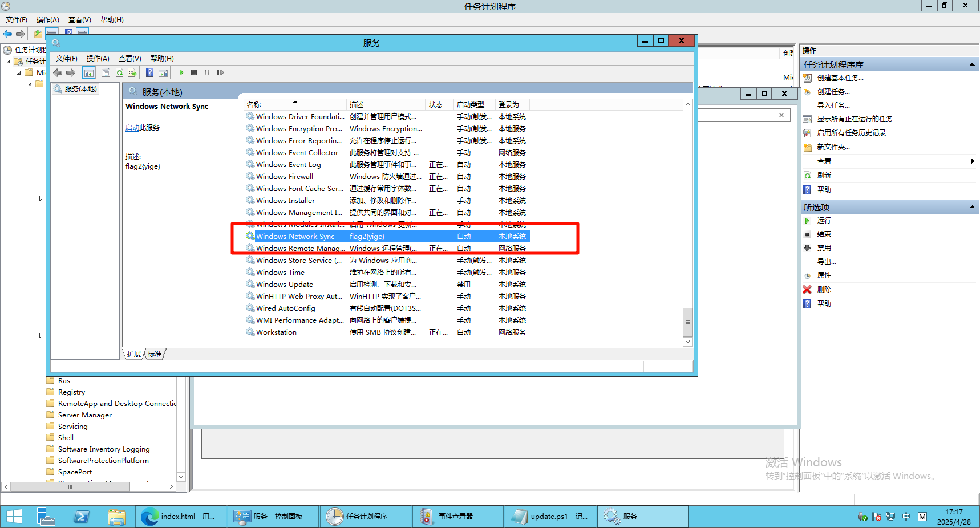The width and height of the screenshot is (980, 528).
Task: Sort services by the 名称 column header
Action: [x=295, y=104]
